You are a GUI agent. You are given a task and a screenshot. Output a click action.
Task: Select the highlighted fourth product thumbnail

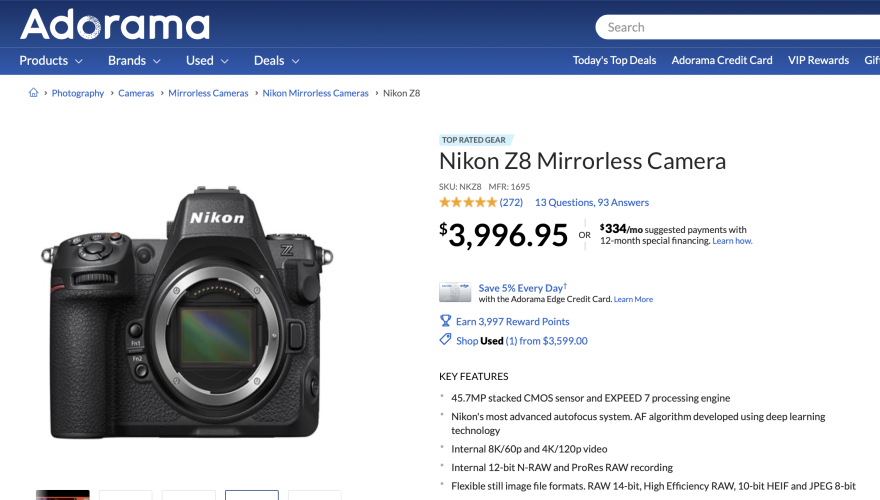click(x=252, y=495)
